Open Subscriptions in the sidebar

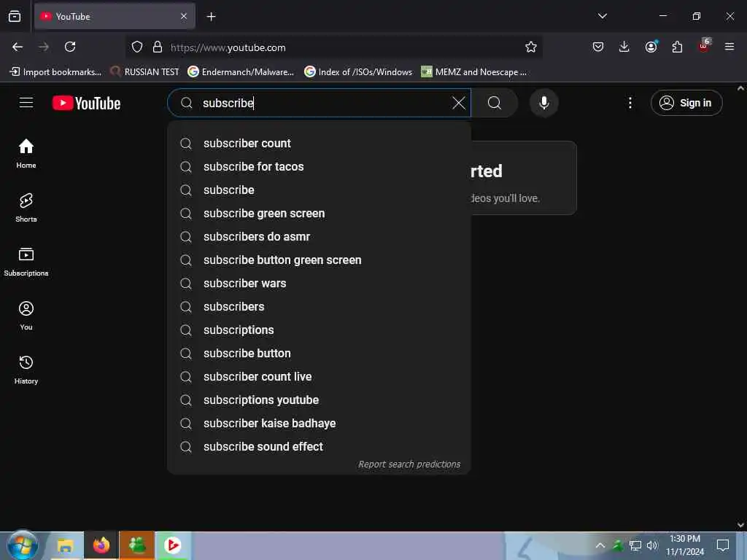click(26, 262)
